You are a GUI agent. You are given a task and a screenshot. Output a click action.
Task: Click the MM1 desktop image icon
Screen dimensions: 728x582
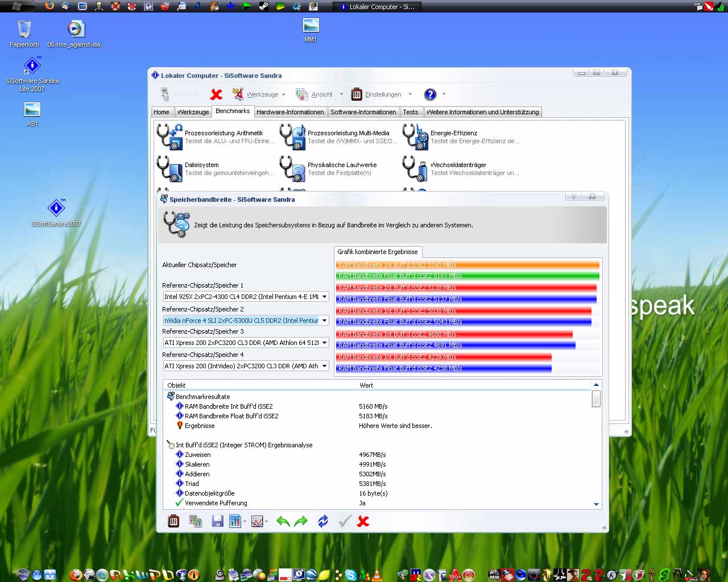point(311,30)
